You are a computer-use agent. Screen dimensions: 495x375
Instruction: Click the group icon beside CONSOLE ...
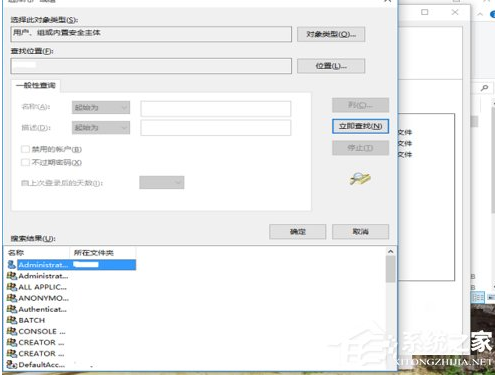coord(12,331)
